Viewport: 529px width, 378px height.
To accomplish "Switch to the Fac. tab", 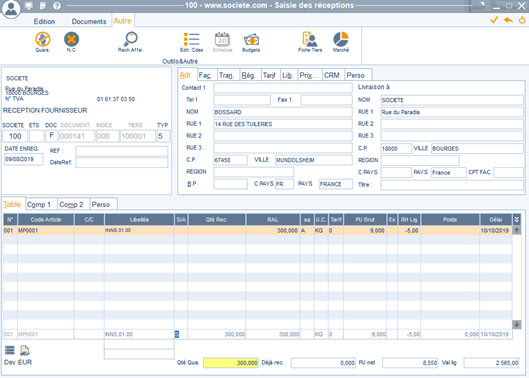I will [x=205, y=75].
